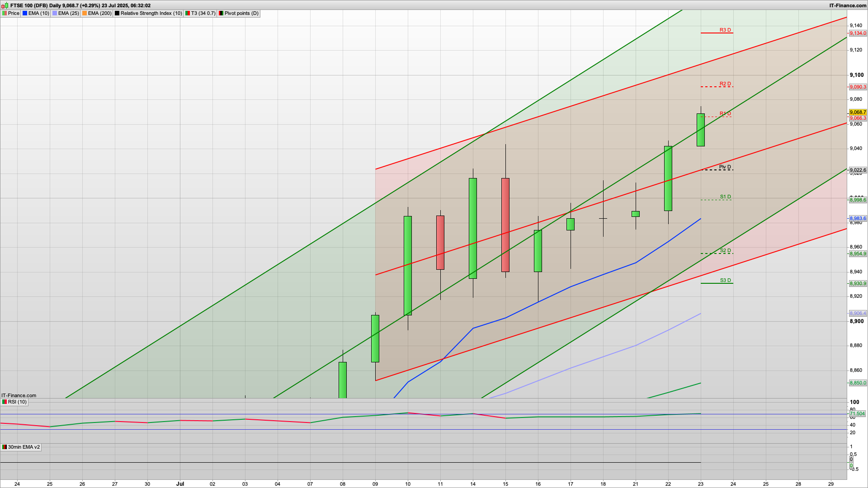Image resolution: width=868 pixels, height=488 pixels.
Task: Open the Price legend item
Action: click(x=11, y=13)
